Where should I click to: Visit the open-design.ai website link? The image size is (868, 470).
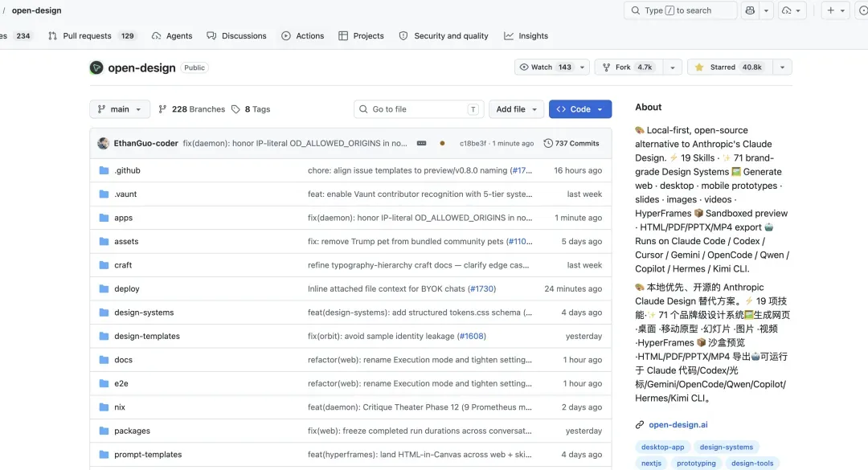pos(678,424)
